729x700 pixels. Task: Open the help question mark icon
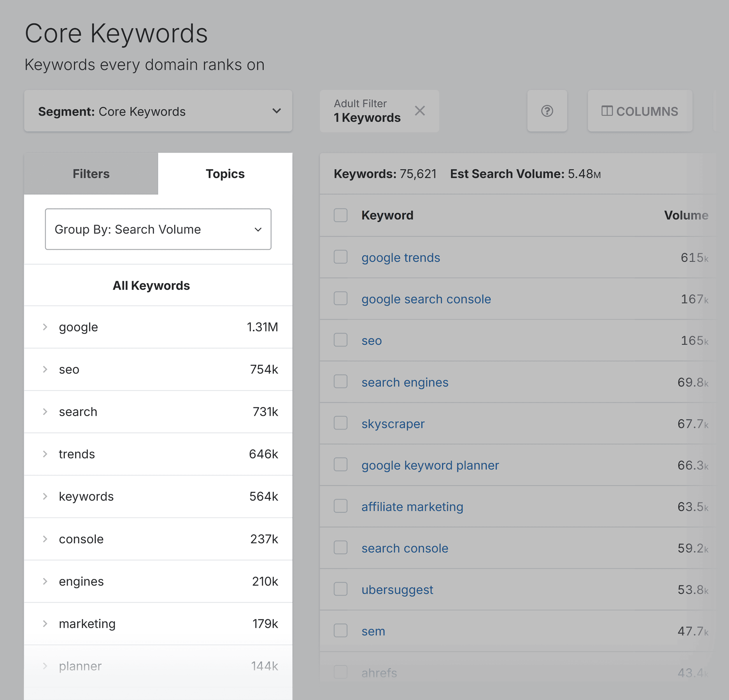click(547, 111)
